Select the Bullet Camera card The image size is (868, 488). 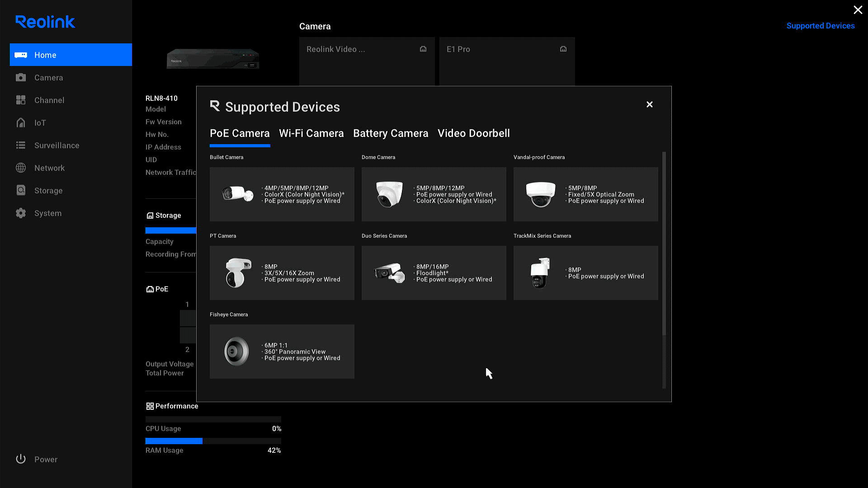coord(282,194)
